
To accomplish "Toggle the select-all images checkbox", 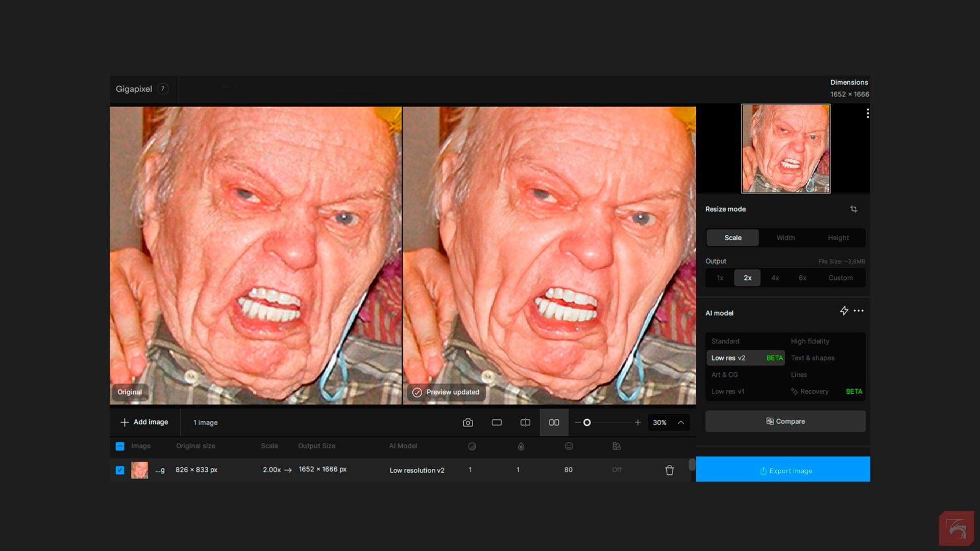I will (x=120, y=446).
